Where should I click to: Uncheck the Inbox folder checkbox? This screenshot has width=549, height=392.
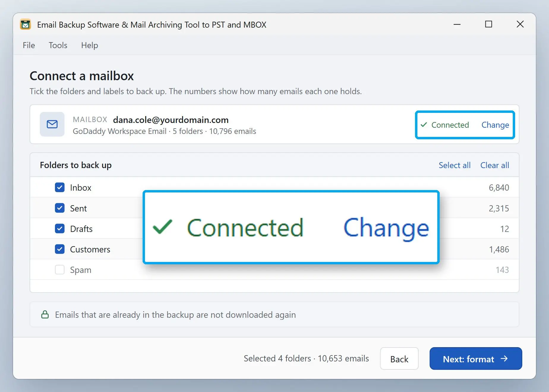pos(60,187)
